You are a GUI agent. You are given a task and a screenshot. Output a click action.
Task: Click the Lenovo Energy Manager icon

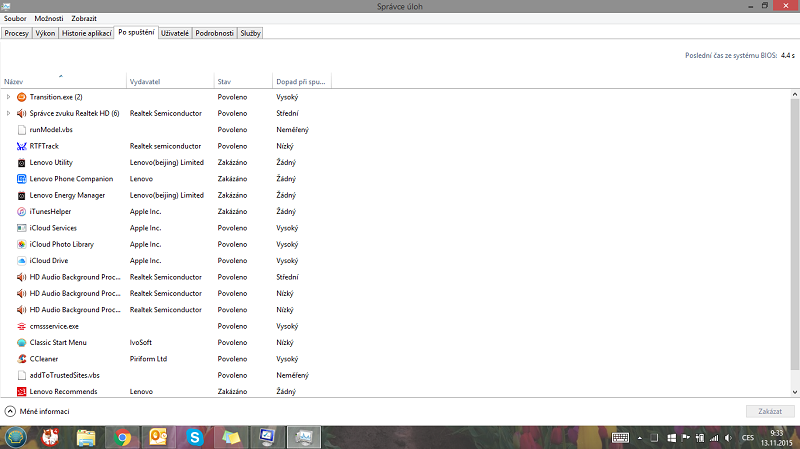[21, 195]
